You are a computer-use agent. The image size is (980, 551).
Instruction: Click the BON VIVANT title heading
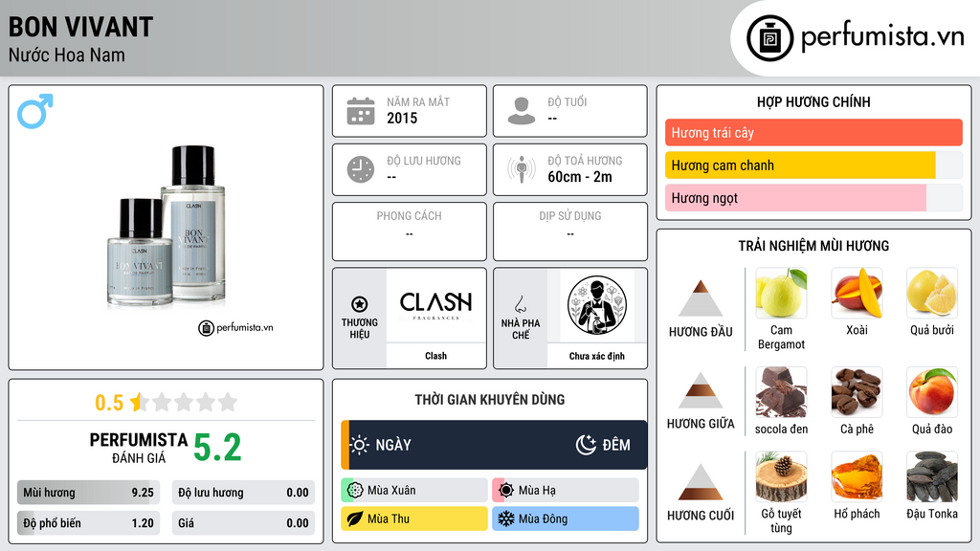click(80, 27)
